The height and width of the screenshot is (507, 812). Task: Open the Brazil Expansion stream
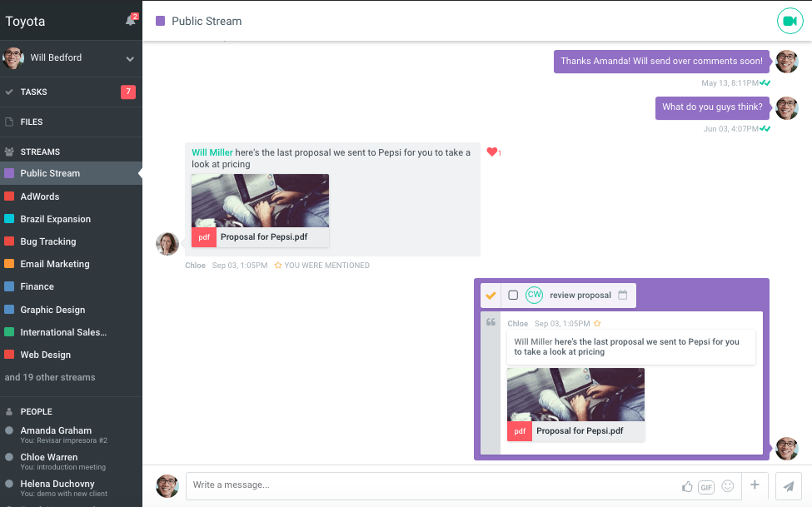click(x=55, y=219)
